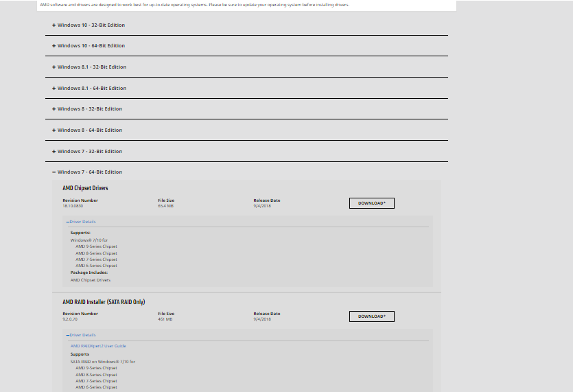The width and height of the screenshot is (573, 392).
Task: Collapse Driver Details under AMD RAID Installer
Action: 81,335
